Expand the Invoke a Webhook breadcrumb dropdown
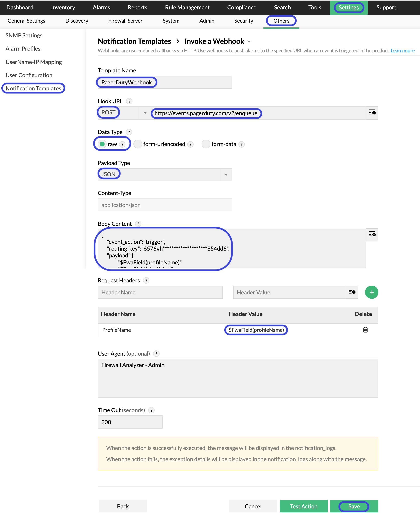 pos(249,42)
